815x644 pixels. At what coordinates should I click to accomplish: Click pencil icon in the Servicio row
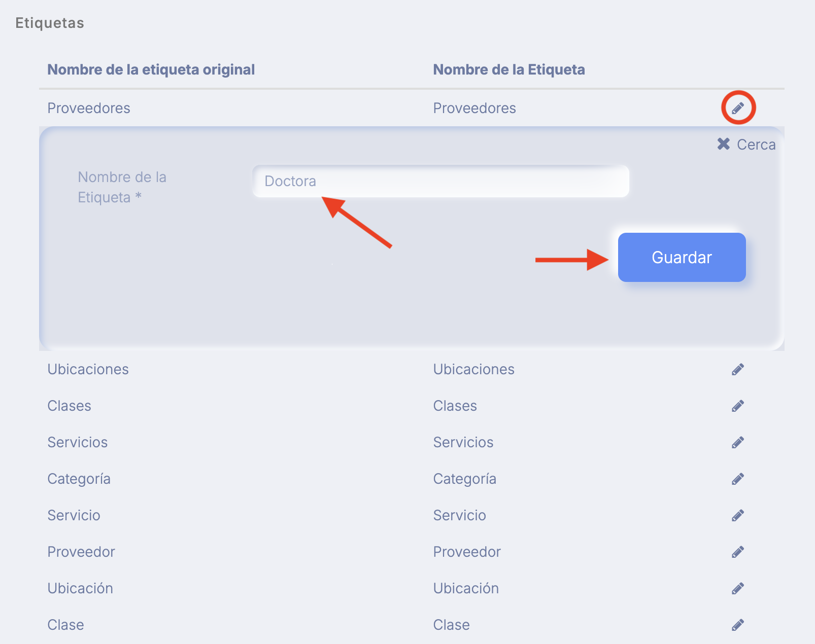tap(738, 515)
